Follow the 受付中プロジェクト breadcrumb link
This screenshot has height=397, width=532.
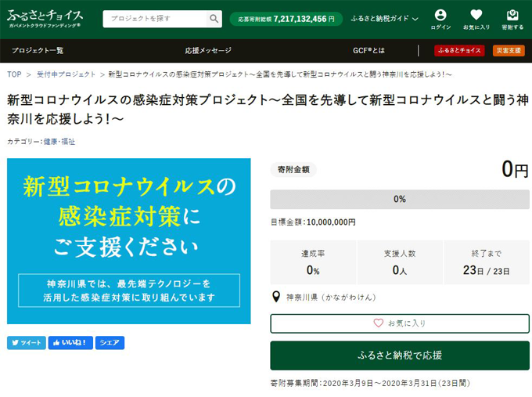click(66, 74)
